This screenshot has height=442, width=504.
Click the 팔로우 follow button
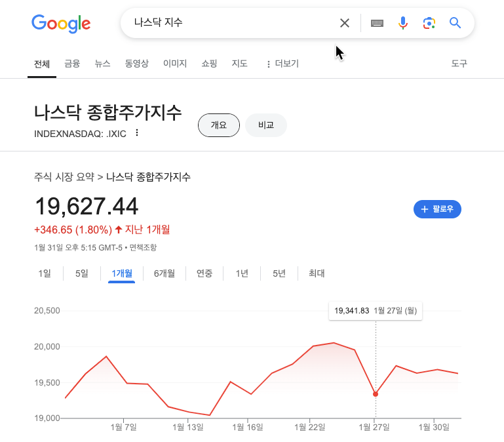pyautogui.click(x=437, y=209)
